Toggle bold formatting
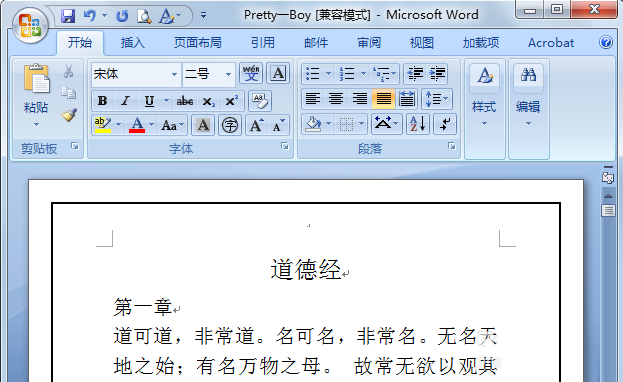This screenshot has width=623, height=382. pos(103,101)
